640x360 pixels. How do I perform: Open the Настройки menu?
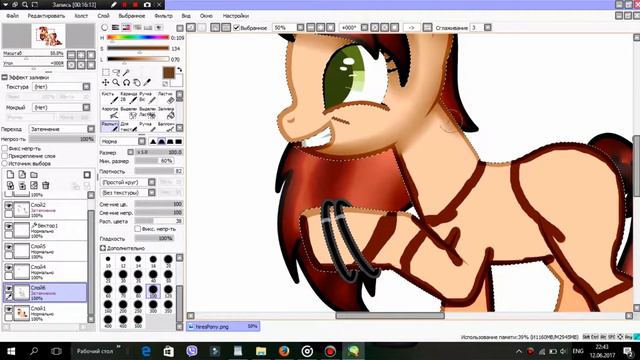click(x=236, y=16)
